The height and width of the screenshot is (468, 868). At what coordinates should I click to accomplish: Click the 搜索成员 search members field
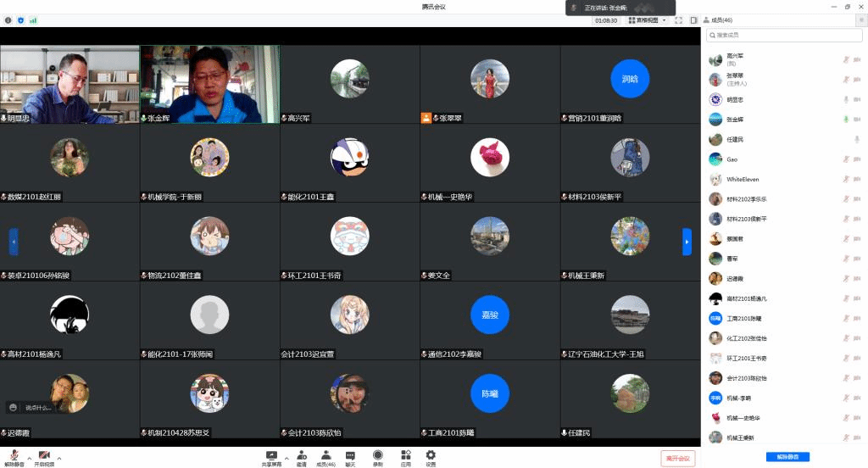[x=784, y=36]
